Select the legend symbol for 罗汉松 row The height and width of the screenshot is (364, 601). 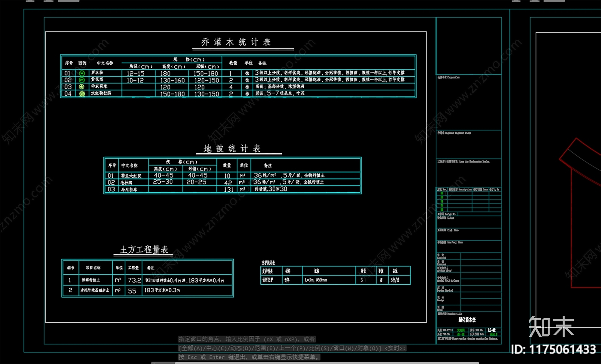click(82, 73)
